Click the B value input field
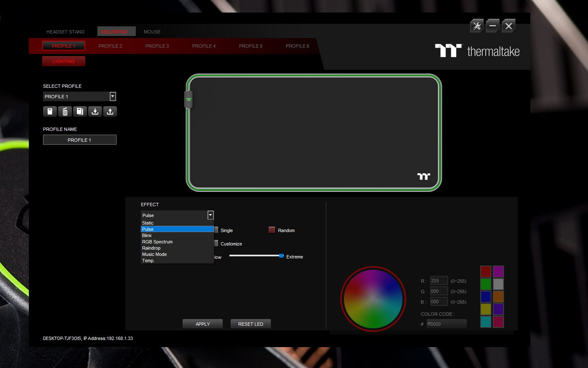Screen dimensions: 588x368 coord(439,302)
